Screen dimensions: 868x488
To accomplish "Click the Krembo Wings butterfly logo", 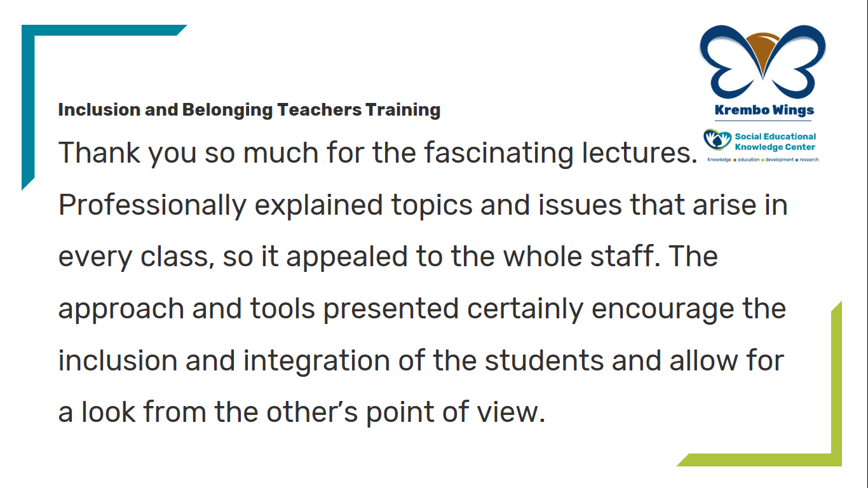I will tap(763, 61).
